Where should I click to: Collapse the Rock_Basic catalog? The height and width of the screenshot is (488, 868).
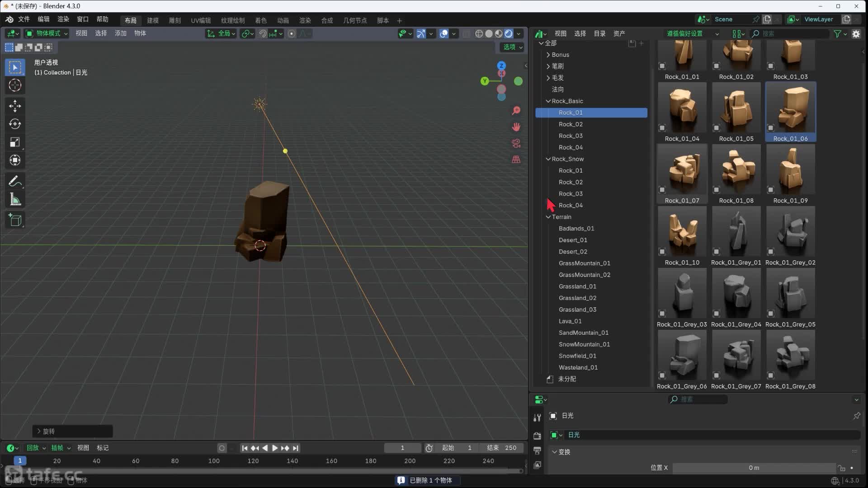[548, 101]
